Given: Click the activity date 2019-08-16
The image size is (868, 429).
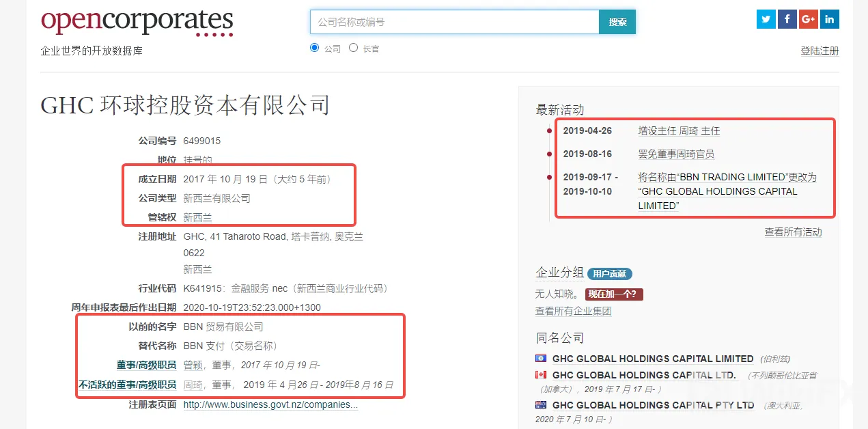Looking at the screenshot, I should [x=587, y=154].
